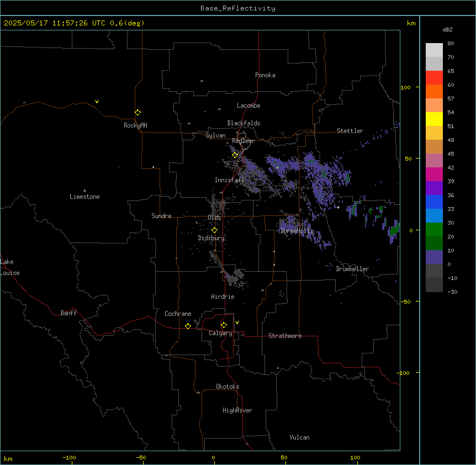The image size is (476, 465).
Task: Click the Limestone label
Action: [x=84, y=197]
